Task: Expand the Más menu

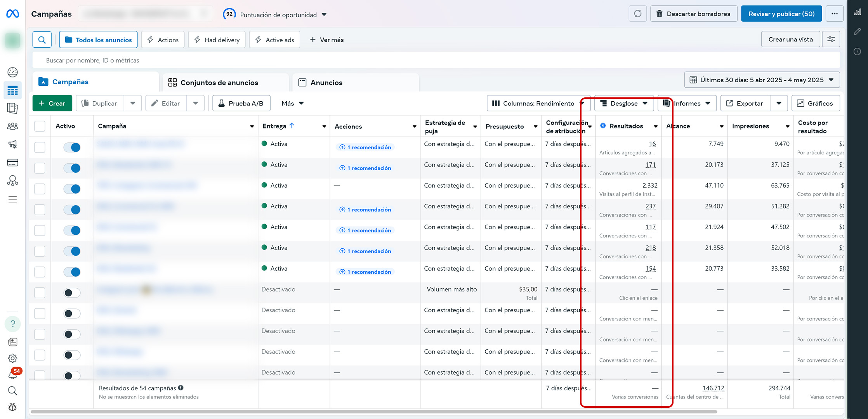Action: pos(293,103)
